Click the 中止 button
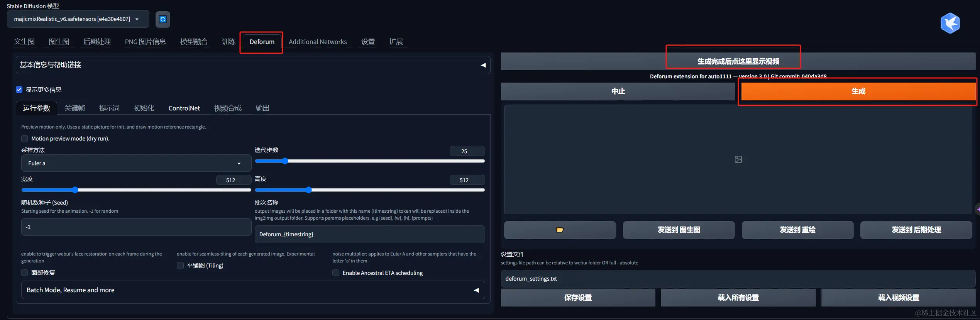Screen dimensions: 980x320 coord(618,91)
